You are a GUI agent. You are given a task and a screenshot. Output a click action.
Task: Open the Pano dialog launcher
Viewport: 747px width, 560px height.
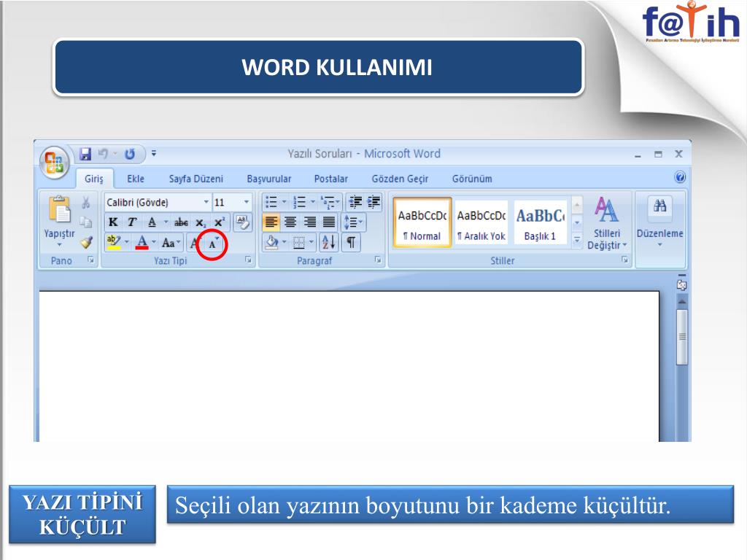click(90, 260)
